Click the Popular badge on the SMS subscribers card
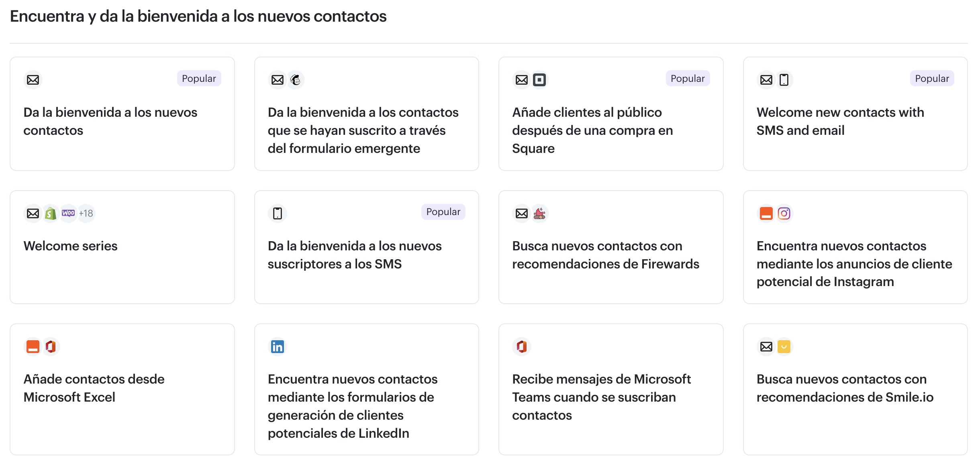 (443, 212)
